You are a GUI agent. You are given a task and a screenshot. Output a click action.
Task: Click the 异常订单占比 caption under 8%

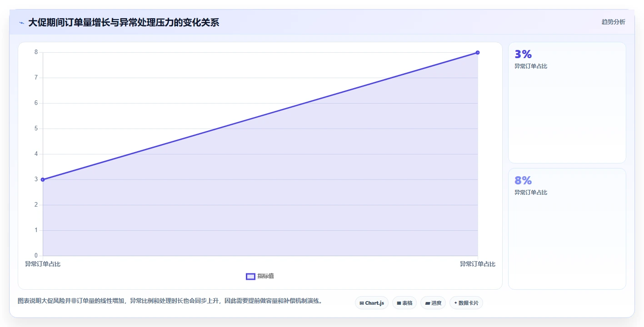tap(531, 193)
